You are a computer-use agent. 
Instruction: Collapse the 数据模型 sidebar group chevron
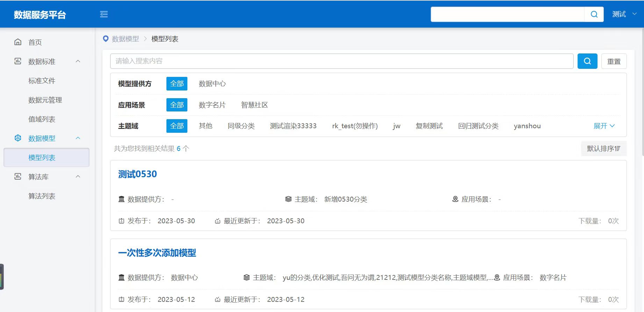78,138
